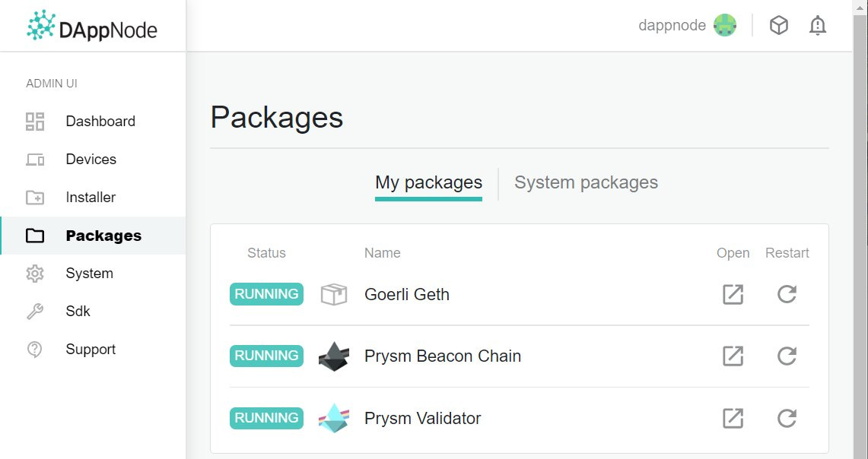Open the notifications bell icon

[818, 25]
